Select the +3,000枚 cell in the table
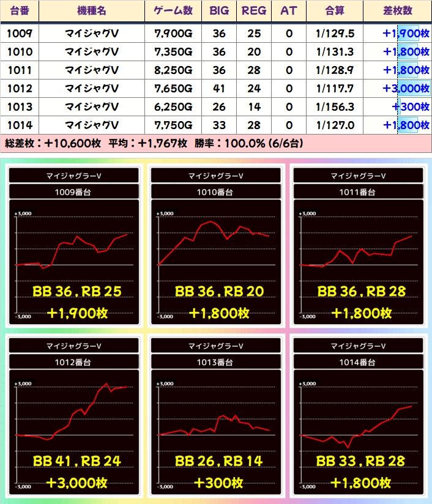This screenshot has height=504, width=432. pyautogui.click(x=397, y=89)
